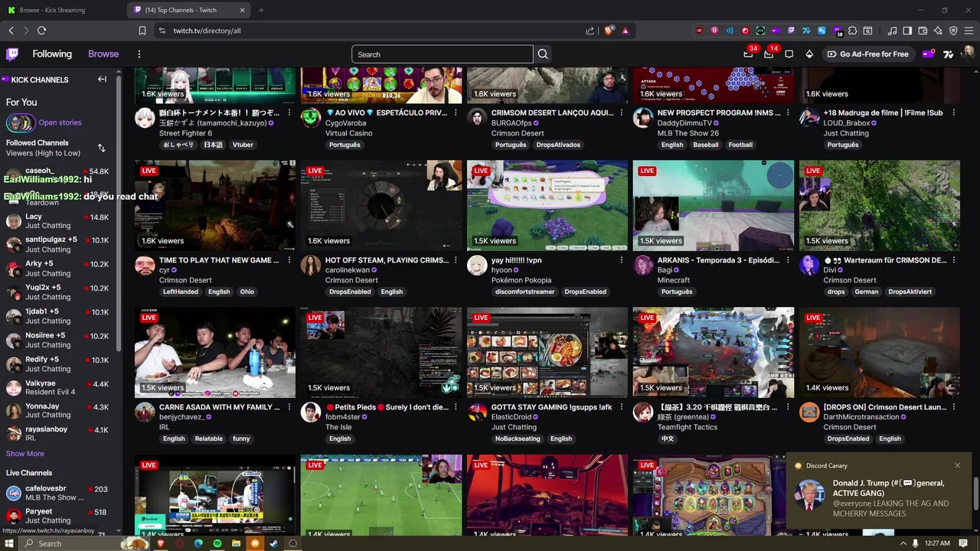980x551 pixels.
Task: Click Go Ad-Free for Free button
Action: click(867, 54)
